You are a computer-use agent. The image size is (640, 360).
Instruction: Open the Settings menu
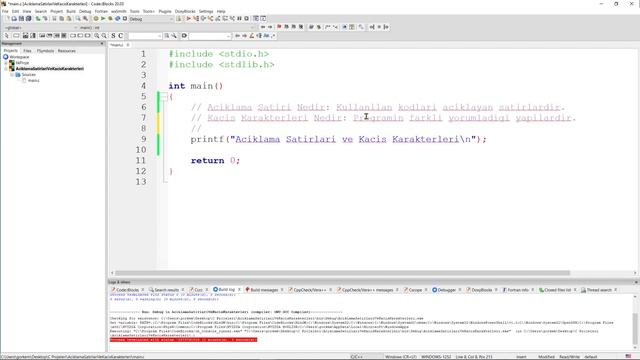coord(206,11)
